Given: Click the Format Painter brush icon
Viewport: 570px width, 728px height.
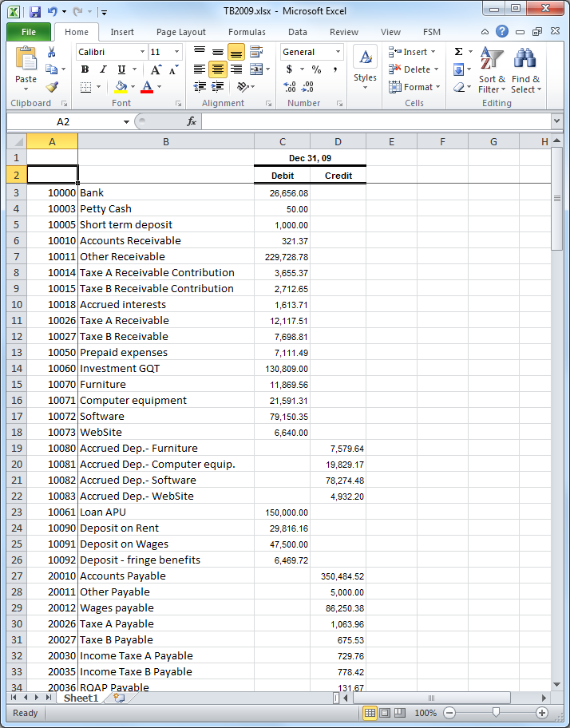Looking at the screenshot, I should pos(52,87).
